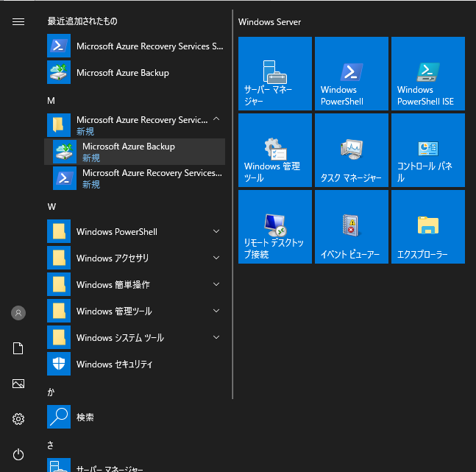Expand the Windows PowerShell folder
476x472 pixels.
[x=136, y=231]
